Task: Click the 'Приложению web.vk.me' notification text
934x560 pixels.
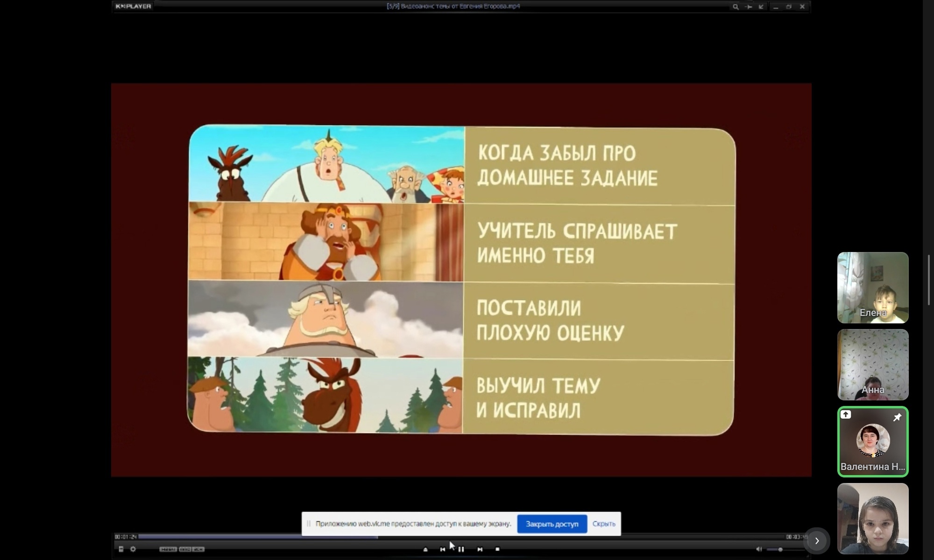Action: [413, 524]
